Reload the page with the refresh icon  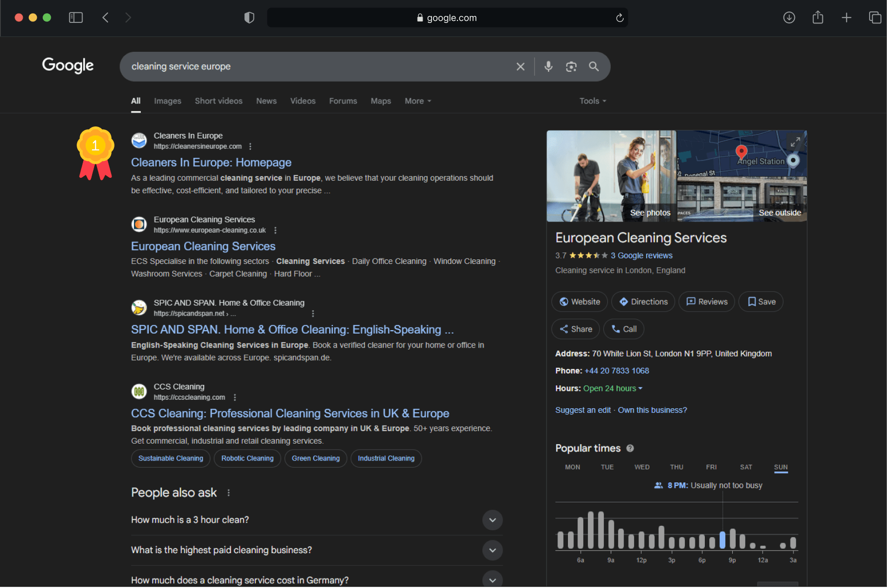pyautogui.click(x=620, y=18)
